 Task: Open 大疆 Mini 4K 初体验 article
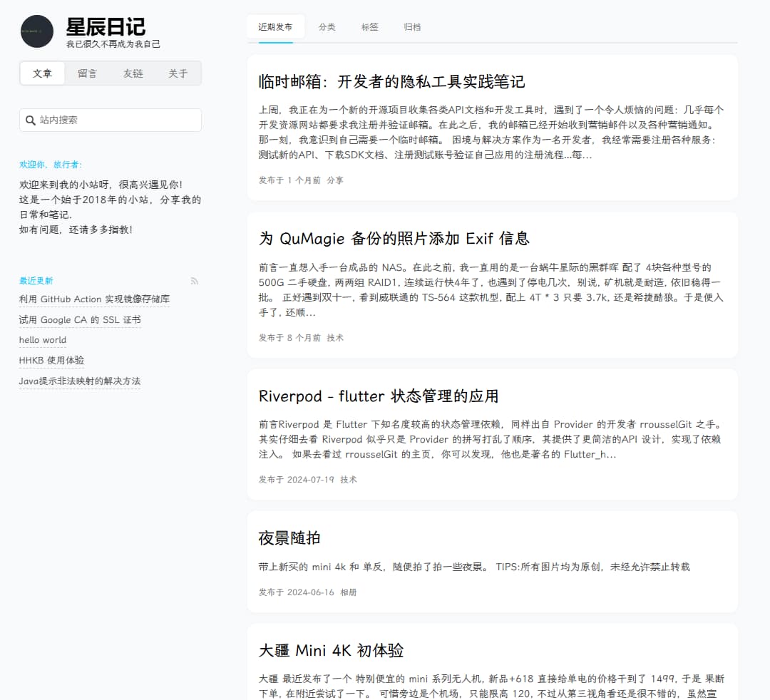(331, 651)
